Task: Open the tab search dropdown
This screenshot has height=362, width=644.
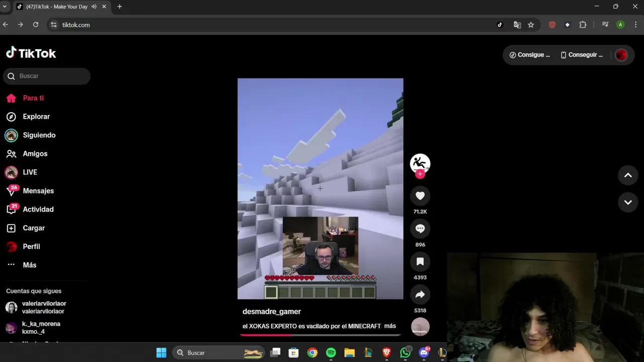Action: 5,7
